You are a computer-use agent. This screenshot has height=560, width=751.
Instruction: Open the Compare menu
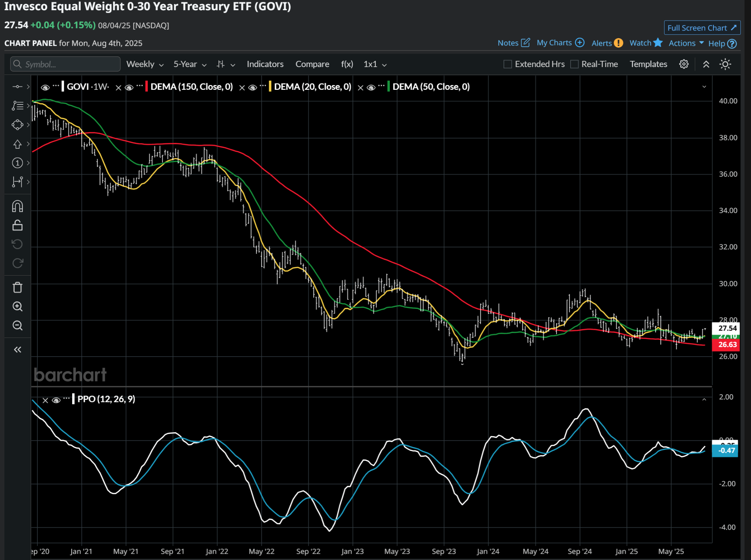pyautogui.click(x=312, y=64)
